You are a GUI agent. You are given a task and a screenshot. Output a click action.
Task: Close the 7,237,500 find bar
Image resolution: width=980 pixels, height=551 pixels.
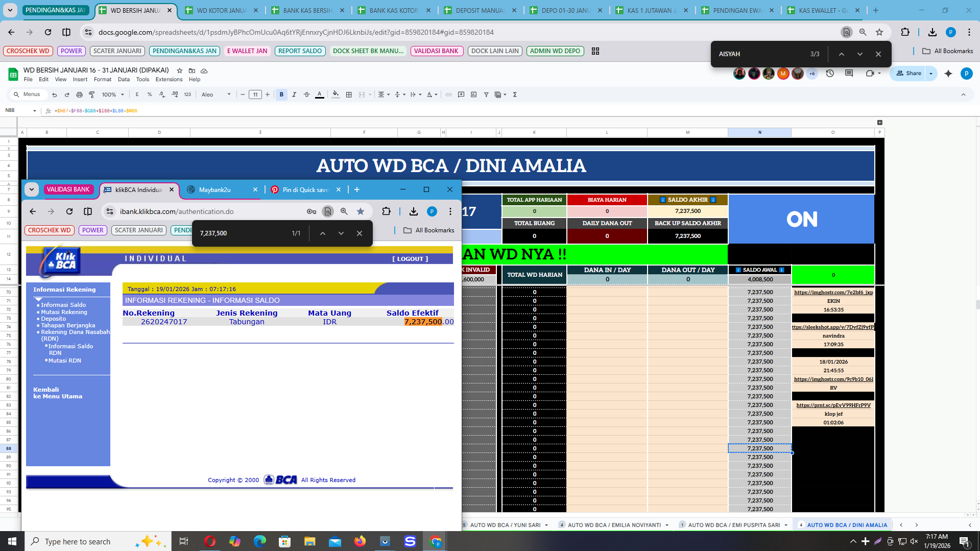point(360,233)
